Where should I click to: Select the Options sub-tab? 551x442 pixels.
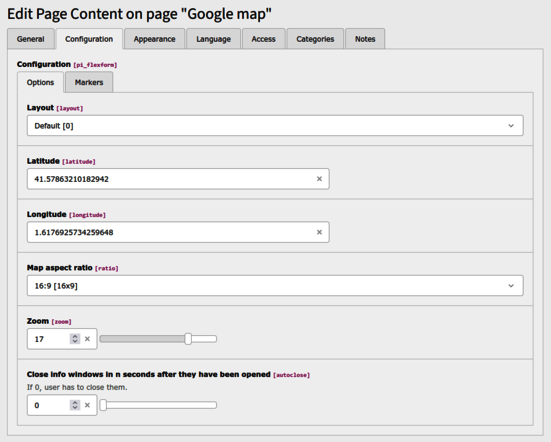click(40, 83)
